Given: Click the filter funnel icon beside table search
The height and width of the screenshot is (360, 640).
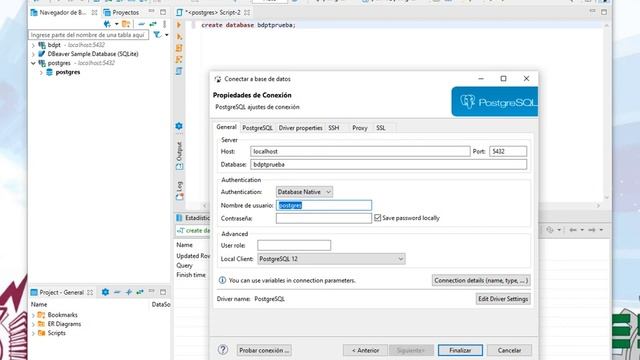Looking at the screenshot, I should point(157,35).
